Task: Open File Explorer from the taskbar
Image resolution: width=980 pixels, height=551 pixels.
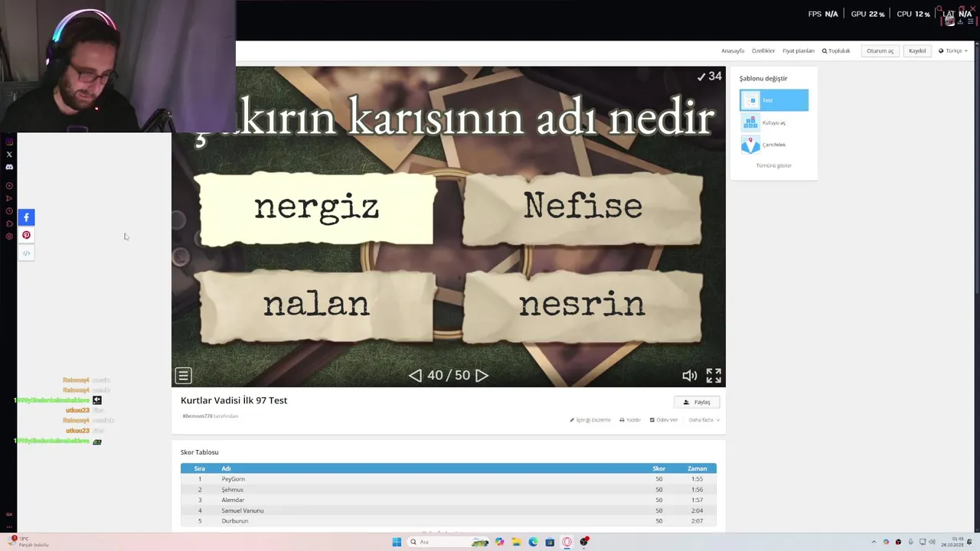Action: point(516,542)
